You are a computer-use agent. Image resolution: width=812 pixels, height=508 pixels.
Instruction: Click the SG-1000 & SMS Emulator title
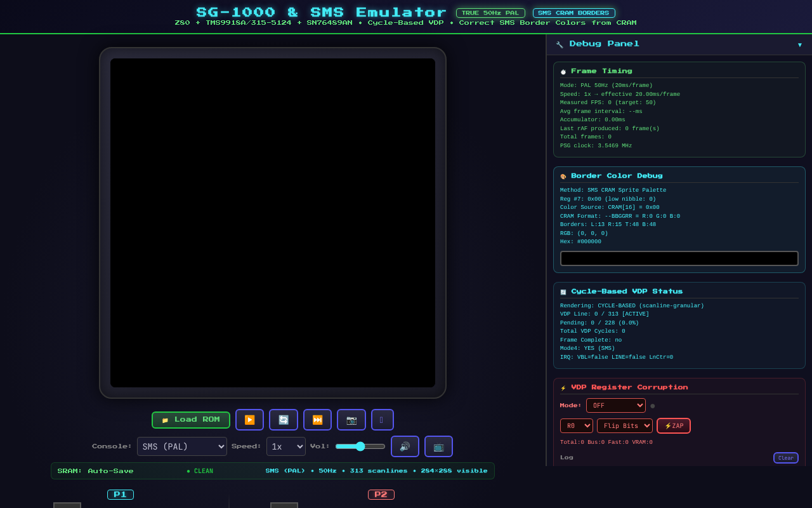point(322,13)
